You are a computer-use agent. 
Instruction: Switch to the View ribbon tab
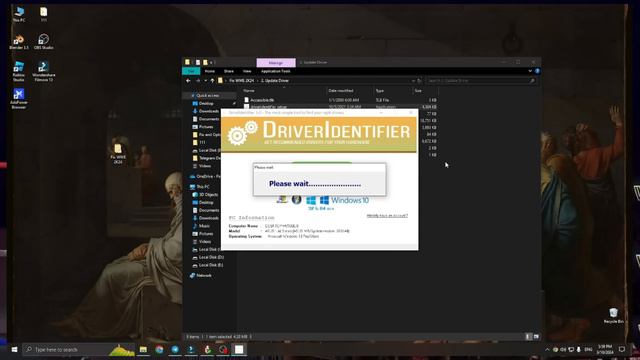[x=247, y=71]
